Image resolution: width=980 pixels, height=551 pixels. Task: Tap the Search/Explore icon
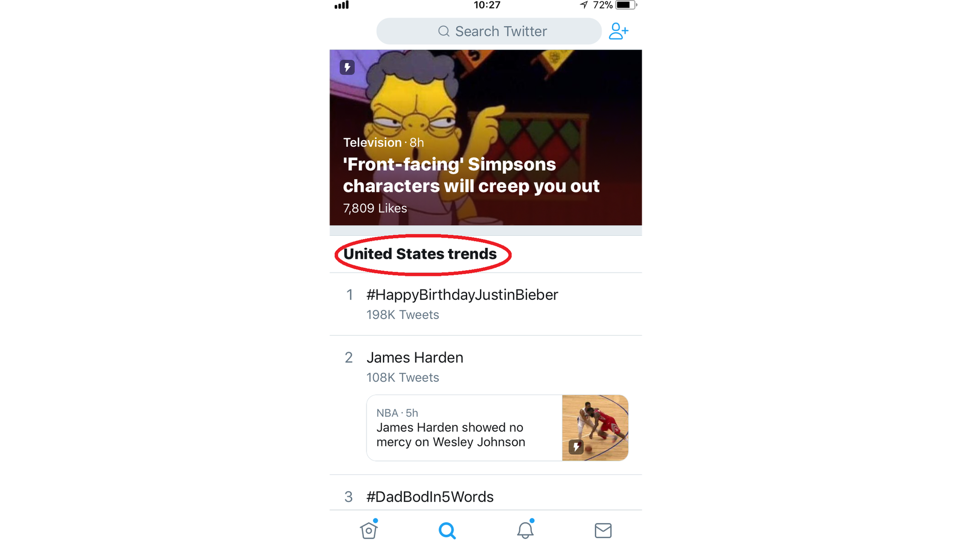[x=447, y=531]
